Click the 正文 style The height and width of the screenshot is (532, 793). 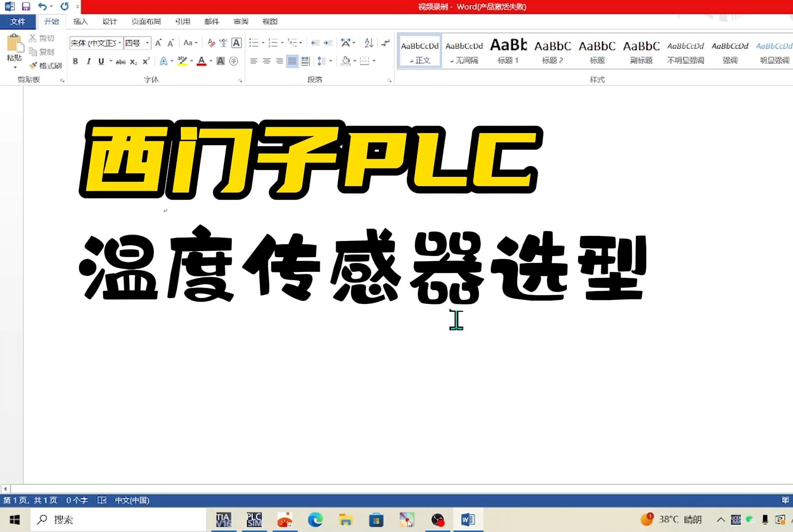(x=419, y=51)
